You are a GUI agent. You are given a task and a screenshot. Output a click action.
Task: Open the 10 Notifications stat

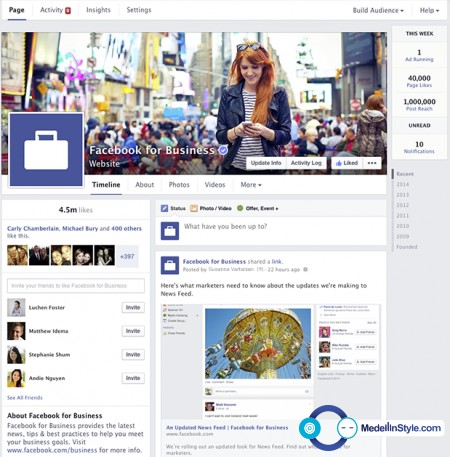tap(419, 147)
